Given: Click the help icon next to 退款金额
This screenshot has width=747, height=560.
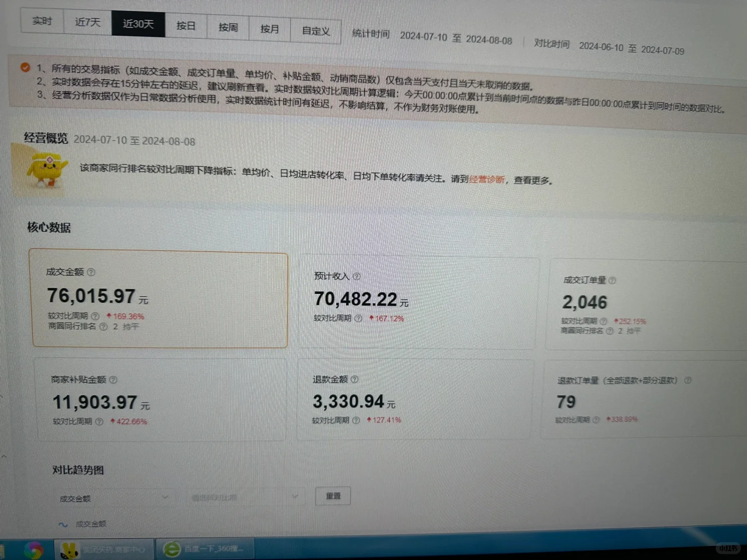Looking at the screenshot, I should [x=354, y=379].
